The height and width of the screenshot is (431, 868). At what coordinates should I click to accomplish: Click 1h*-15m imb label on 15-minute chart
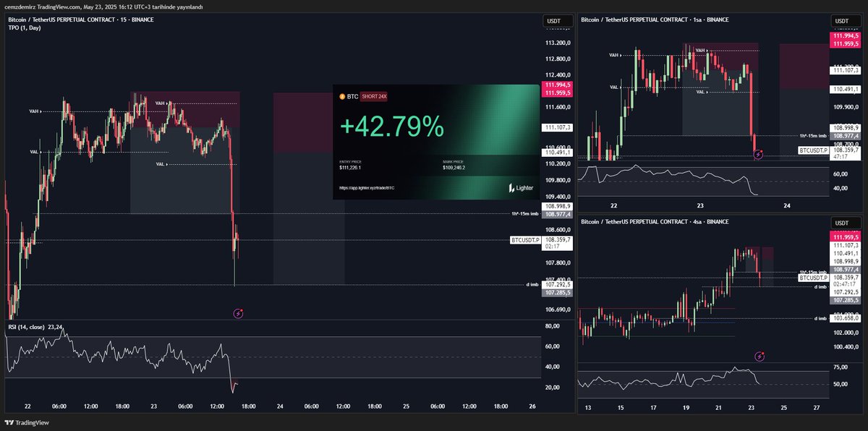pos(524,214)
